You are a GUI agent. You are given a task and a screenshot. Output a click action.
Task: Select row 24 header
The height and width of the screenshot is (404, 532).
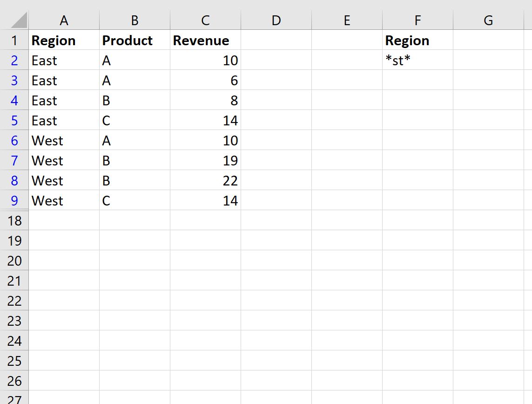(14, 341)
